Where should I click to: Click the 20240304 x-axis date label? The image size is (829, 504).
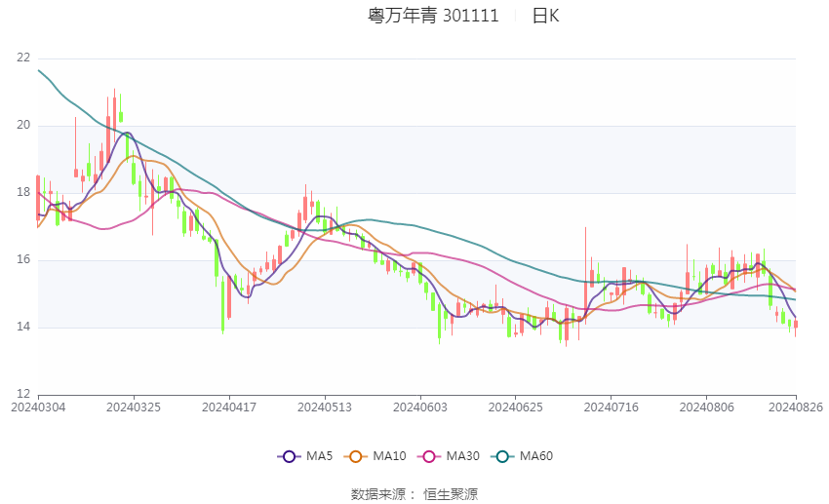[38, 407]
